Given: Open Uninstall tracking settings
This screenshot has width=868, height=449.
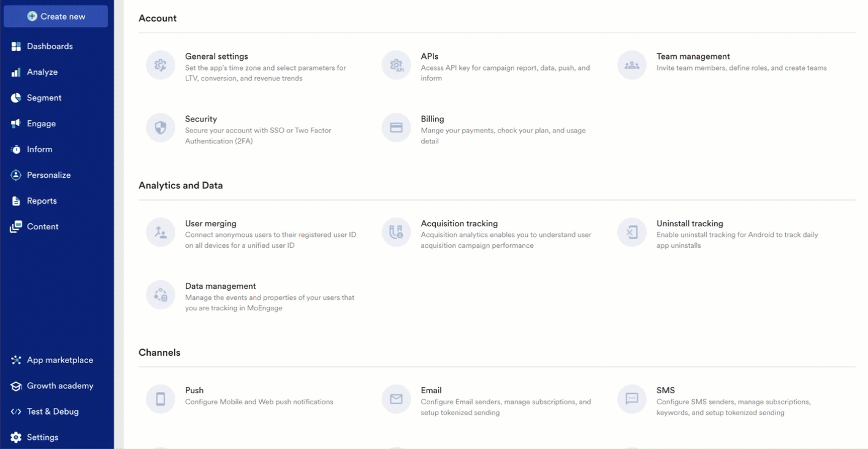Looking at the screenshot, I should click(690, 224).
